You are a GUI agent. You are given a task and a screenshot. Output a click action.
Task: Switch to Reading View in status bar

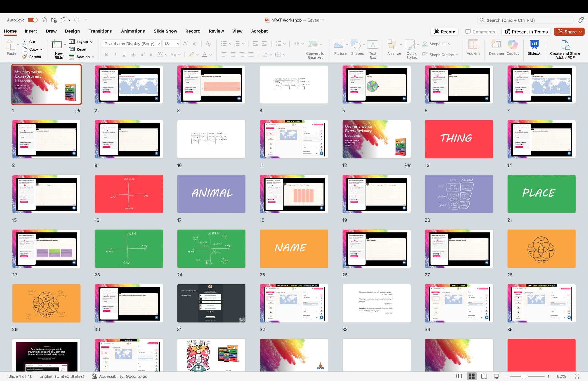tap(484, 376)
